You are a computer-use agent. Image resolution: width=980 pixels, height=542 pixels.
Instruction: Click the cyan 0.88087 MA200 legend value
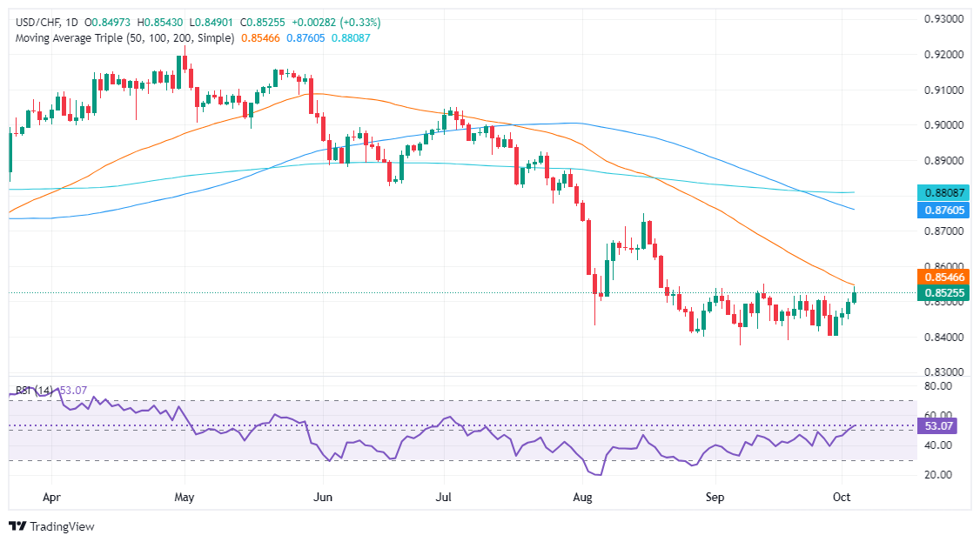tap(351, 38)
